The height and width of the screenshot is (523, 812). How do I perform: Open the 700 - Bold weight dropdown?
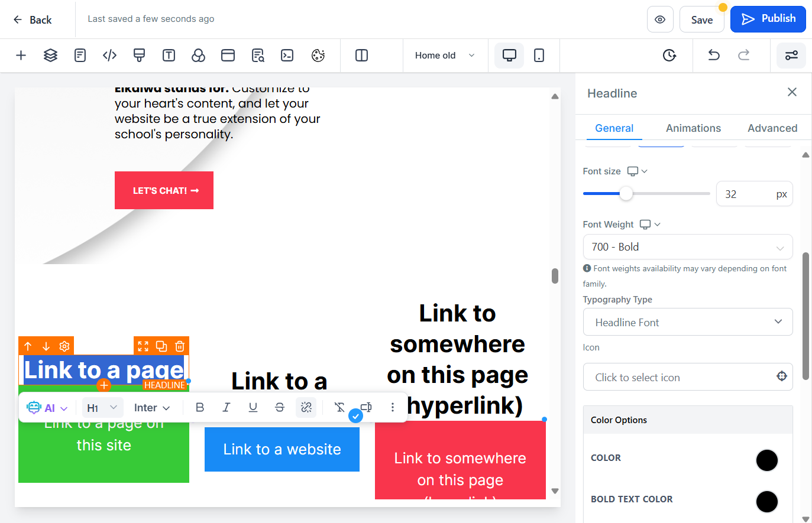[x=688, y=247]
